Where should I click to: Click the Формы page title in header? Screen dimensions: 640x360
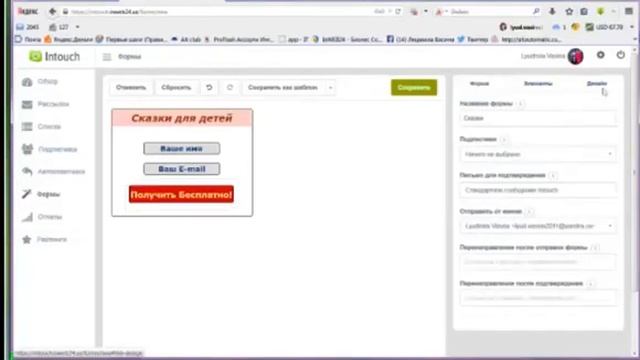(129, 57)
